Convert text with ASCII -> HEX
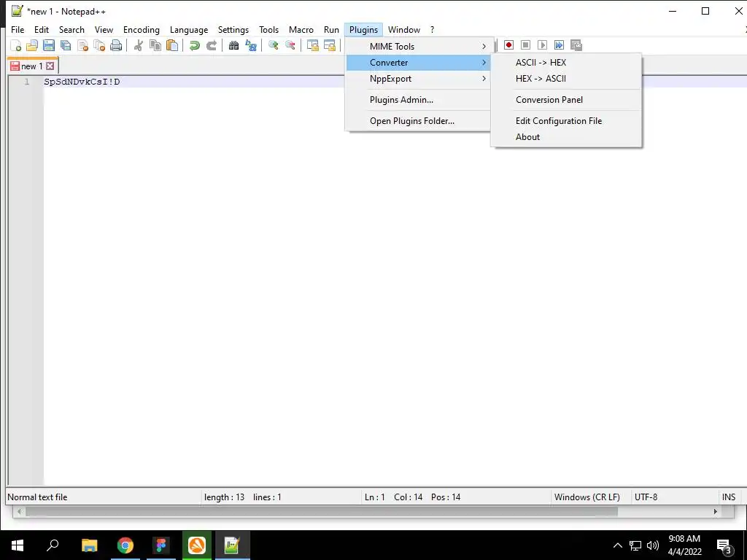Image resolution: width=747 pixels, height=560 pixels. coord(566,63)
